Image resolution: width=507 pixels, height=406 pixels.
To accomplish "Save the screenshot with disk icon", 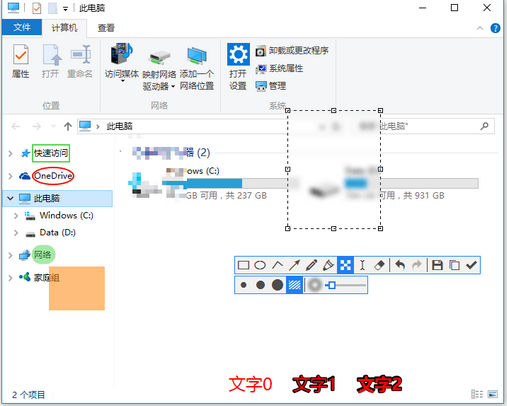I will 437,265.
